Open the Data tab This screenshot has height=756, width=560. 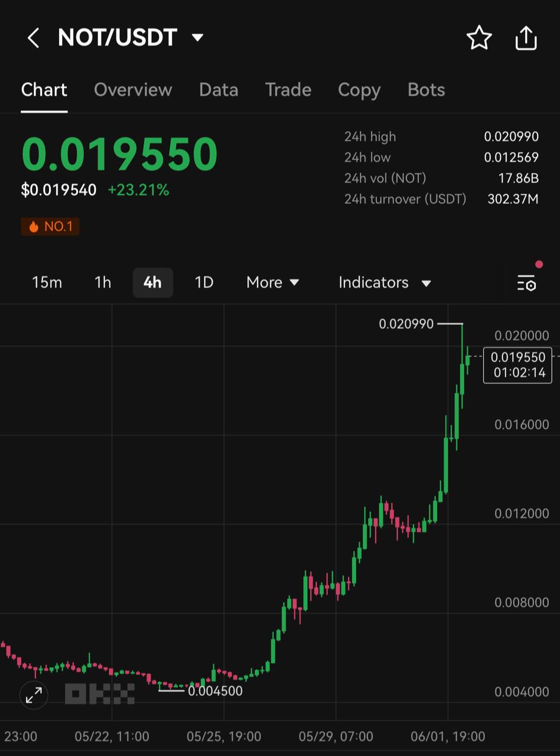pyautogui.click(x=219, y=90)
